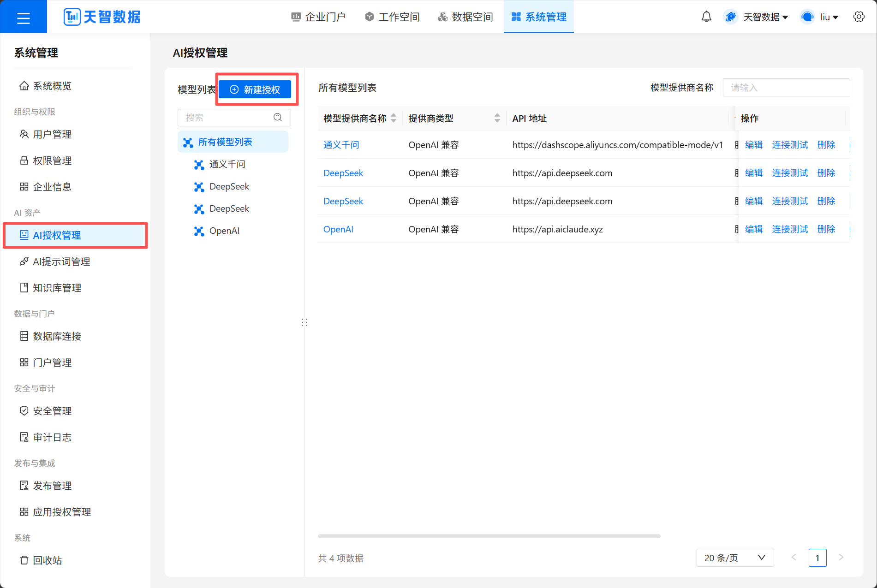877x588 pixels.
Task: Click the 共 4 项数据 total text
Action: (340, 558)
